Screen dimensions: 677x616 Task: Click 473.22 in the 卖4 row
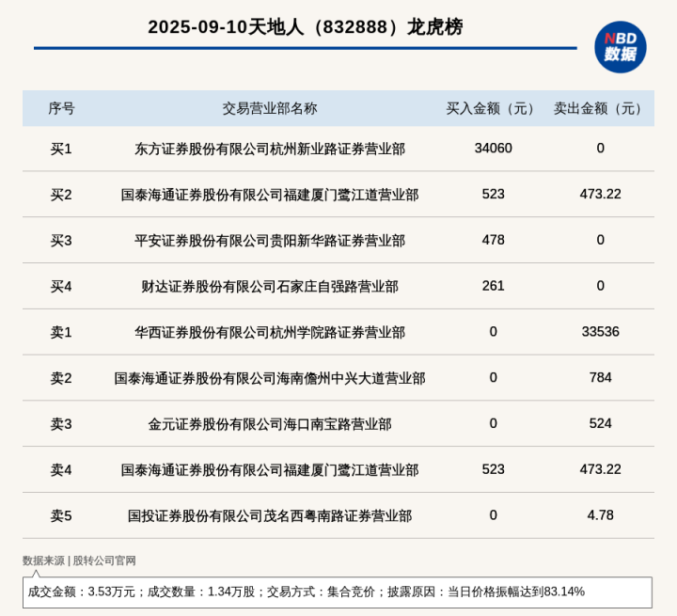[x=601, y=469]
